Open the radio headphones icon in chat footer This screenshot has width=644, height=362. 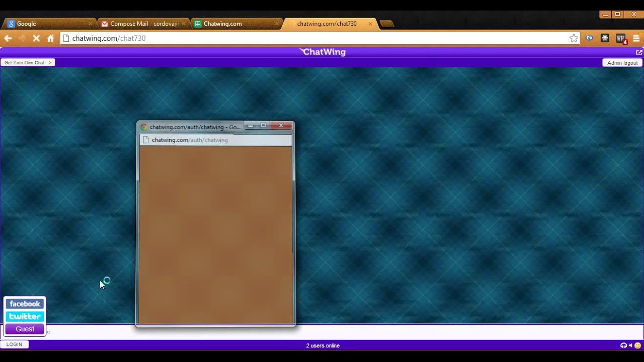coord(623,345)
